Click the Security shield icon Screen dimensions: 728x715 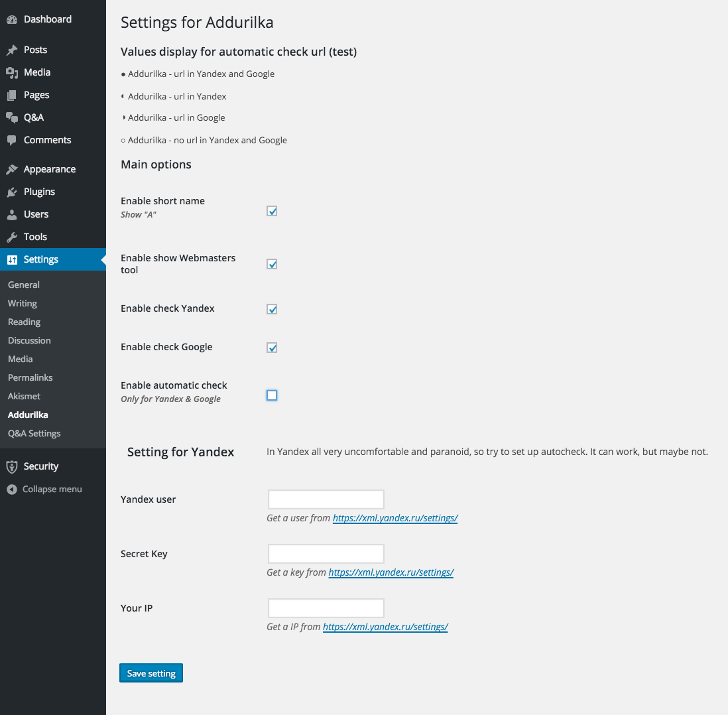pyautogui.click(x=12, y=466)
